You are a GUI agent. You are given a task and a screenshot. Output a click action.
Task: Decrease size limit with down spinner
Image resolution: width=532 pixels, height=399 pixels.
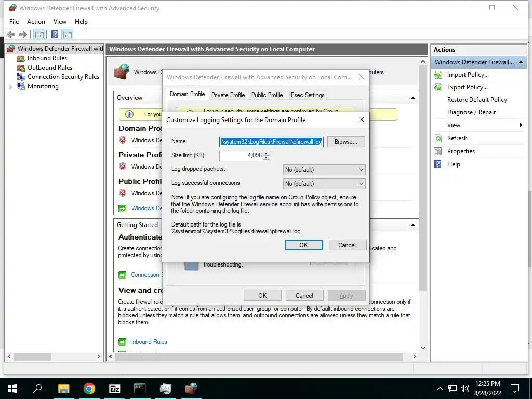(267, 158)
